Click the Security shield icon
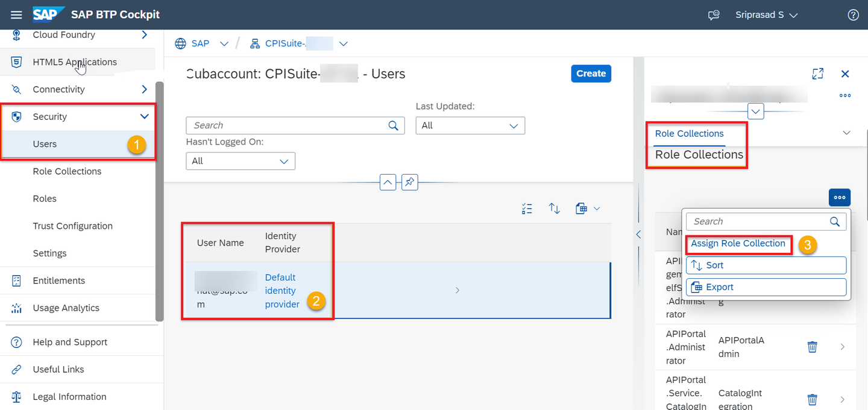868x410 pixels. (17, 117)
